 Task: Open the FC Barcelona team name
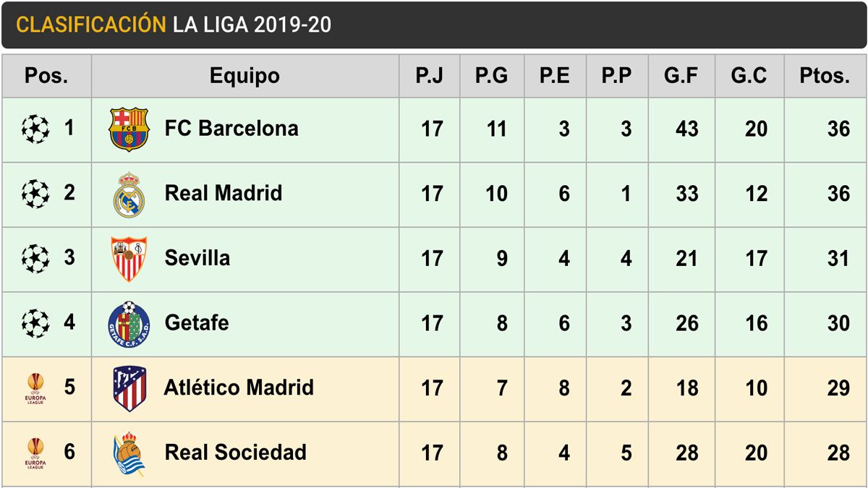point(231,129)
